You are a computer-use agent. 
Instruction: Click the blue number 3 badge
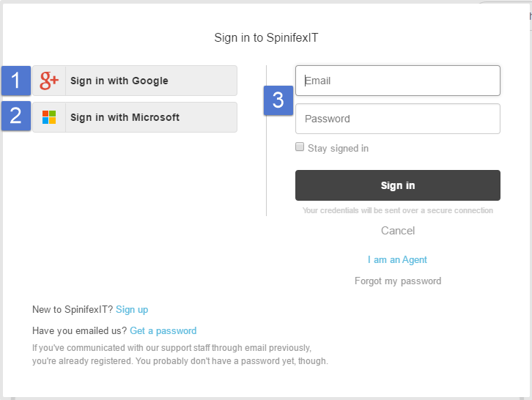[278, 101]
